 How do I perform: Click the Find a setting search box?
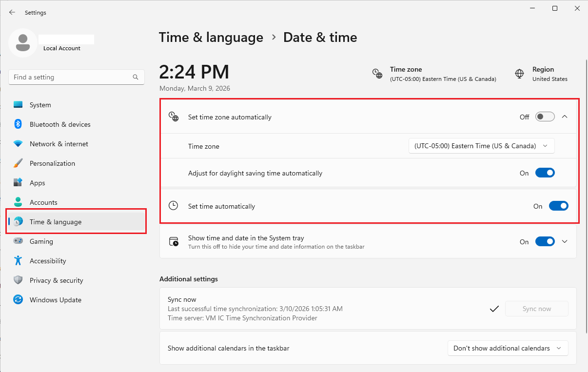77,77
